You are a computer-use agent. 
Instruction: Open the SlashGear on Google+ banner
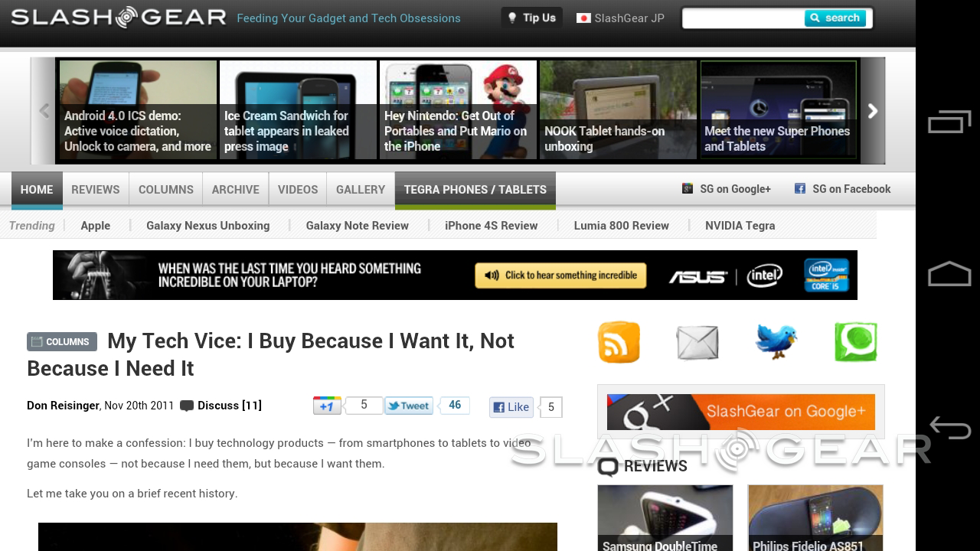[741, 412]
